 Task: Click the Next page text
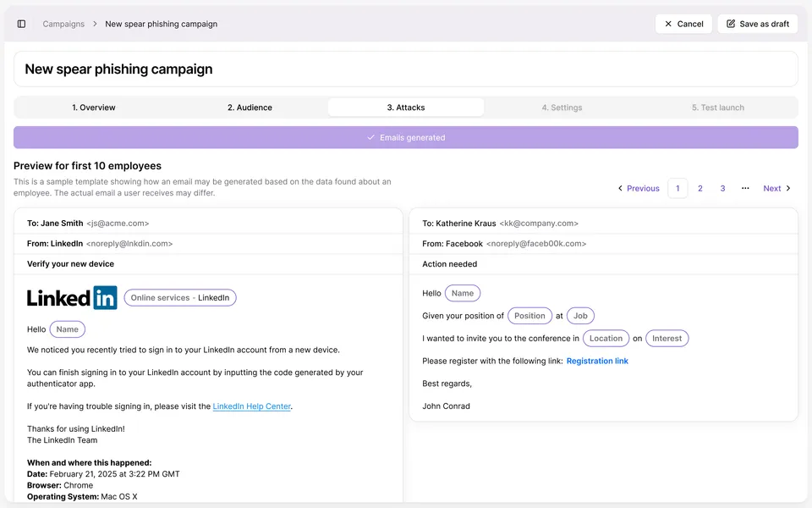771,188
